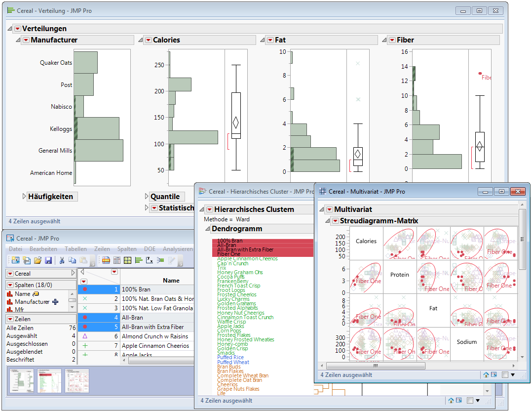The height and width of the screenshot is (412, 532).
Task: Click the Open file folder icon
Action: tap(38, 260)
